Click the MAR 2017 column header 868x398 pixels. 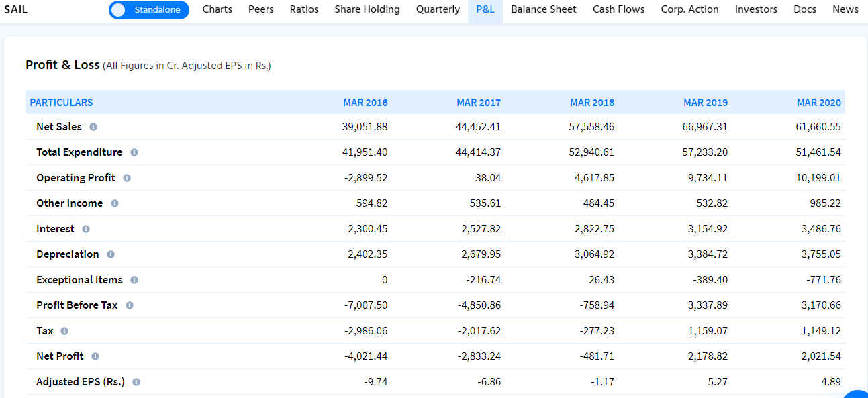click(479, 103)
